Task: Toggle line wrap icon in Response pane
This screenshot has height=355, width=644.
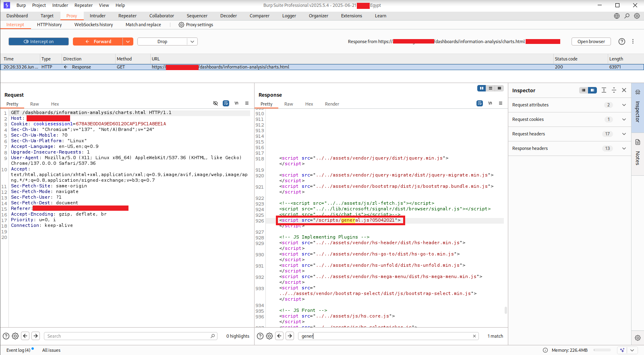Action: click(480, 104)
